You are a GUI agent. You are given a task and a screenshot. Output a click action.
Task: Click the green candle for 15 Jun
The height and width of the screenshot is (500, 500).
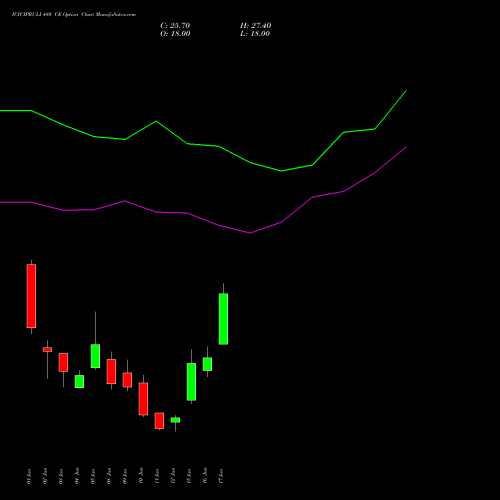[x=191, y=382]
